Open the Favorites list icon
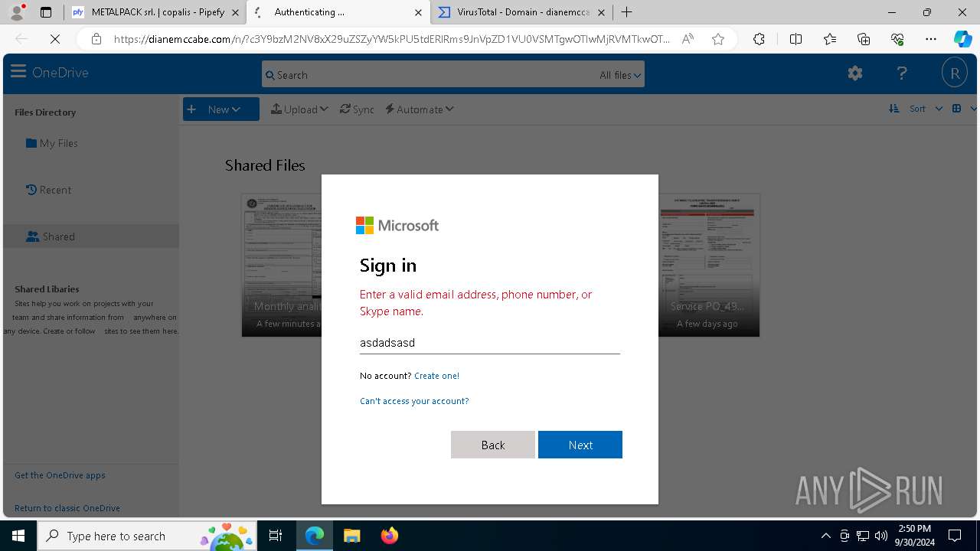The width and height of the screenshot is (980, 551). click(830, 39)
